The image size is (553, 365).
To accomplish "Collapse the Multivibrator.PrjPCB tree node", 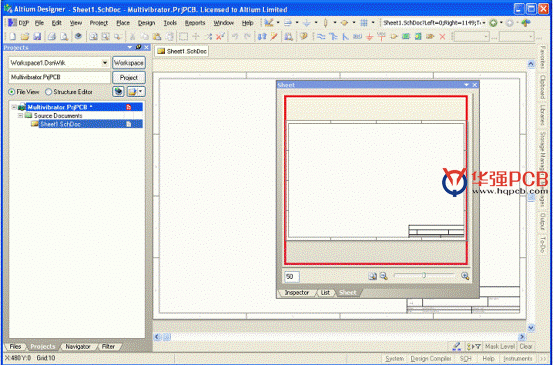I will [14, 107].
